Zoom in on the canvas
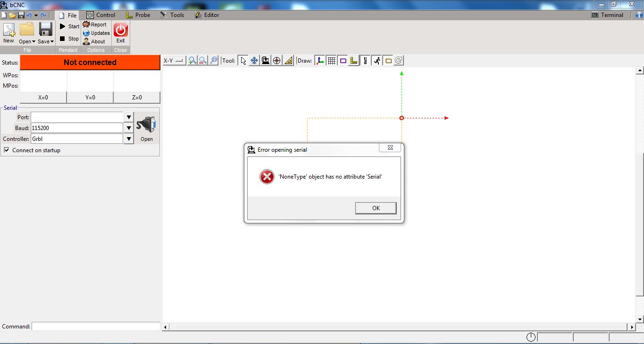Viewport: 644px width, 344px height. [192, 60]
